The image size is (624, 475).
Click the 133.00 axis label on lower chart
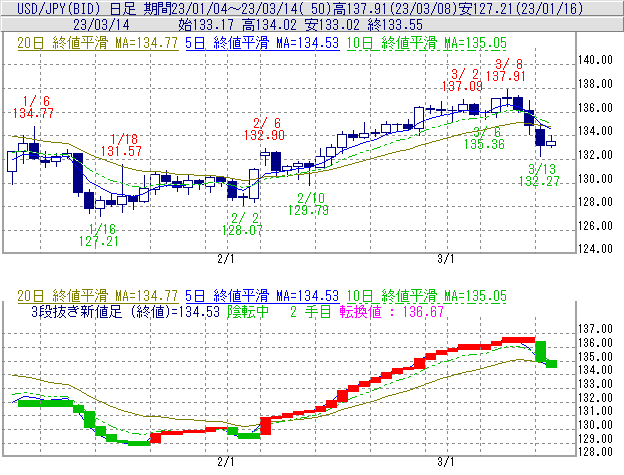(x=595, y=384)
